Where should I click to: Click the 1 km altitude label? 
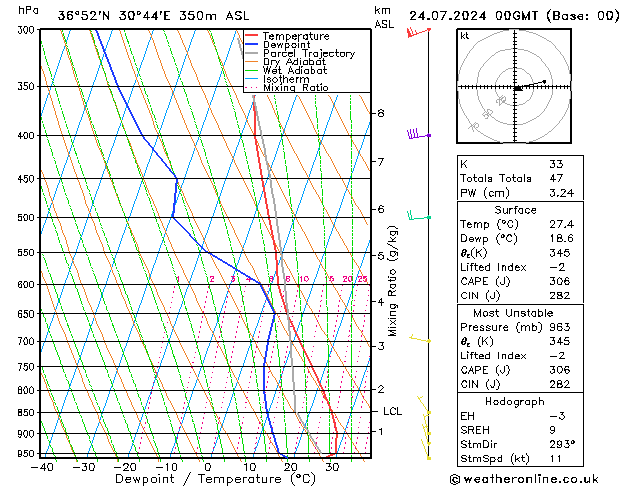click(381, 431)
